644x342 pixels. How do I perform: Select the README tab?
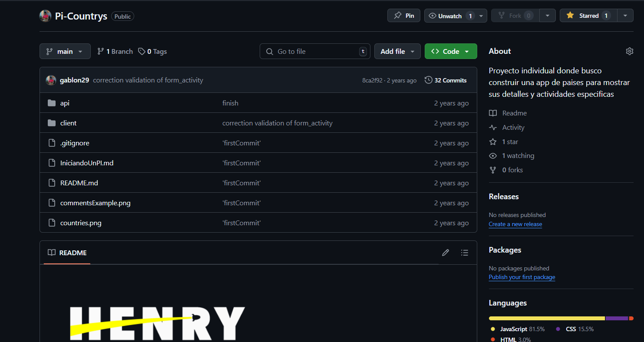click(x=67, y=253)
